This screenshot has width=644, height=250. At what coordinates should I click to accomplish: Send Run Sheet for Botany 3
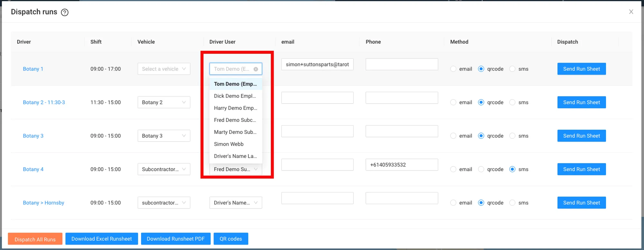pyautogui.click(x=582, y=136)
